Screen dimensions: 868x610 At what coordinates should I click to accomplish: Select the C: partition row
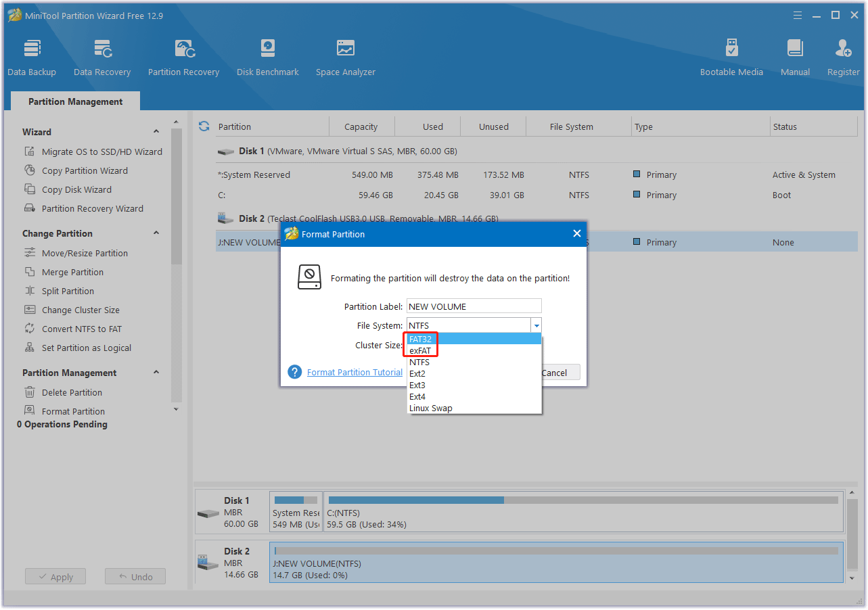(x=536, y=195)
